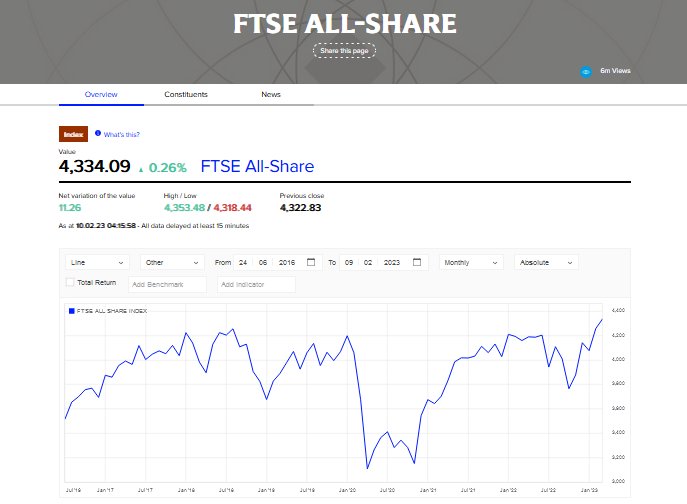Expand the Monthly frequency dropdown

click(x=471, y=263)
